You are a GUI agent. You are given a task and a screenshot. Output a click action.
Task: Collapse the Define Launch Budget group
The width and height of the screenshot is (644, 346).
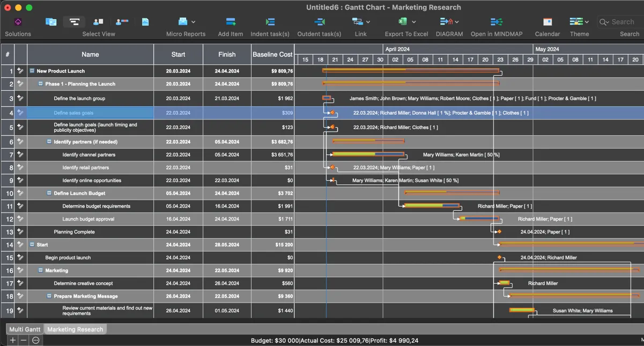49,193
